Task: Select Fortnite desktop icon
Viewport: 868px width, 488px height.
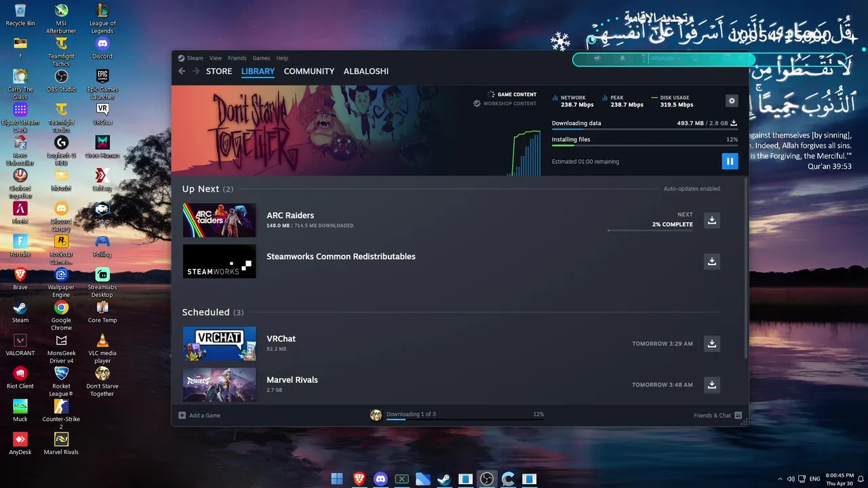Action: click(x=20, y=245)
